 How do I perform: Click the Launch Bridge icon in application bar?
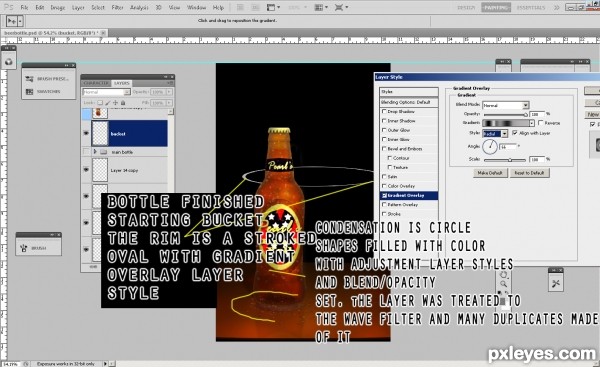[240, 7]
